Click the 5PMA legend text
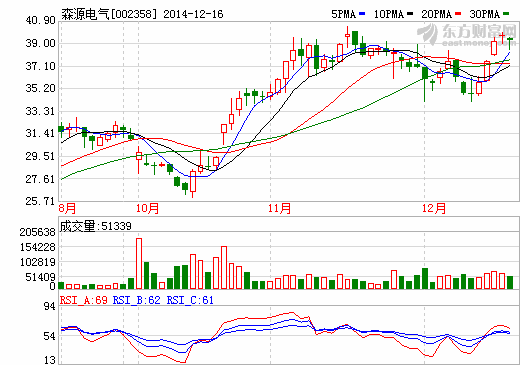 tap(344, 14)
